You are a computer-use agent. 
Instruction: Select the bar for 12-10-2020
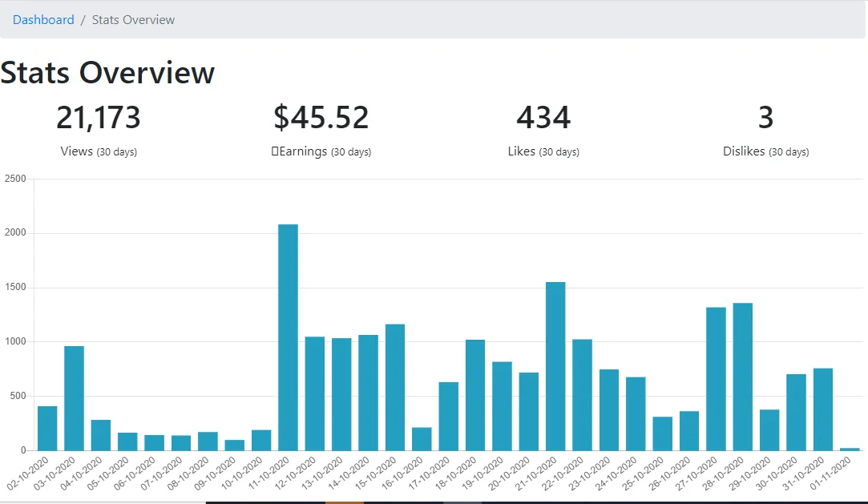pos(315,393)
